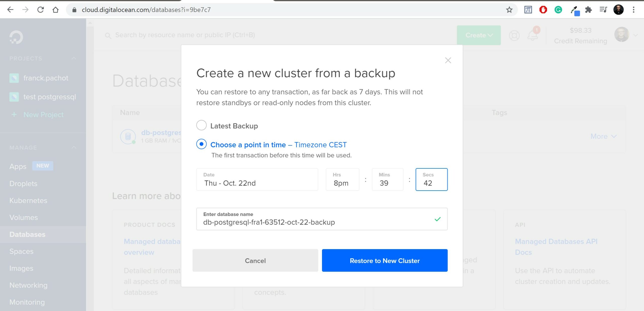Open Spaces in the sidebar
Viewport: 644px width, 311px height.
21,251
